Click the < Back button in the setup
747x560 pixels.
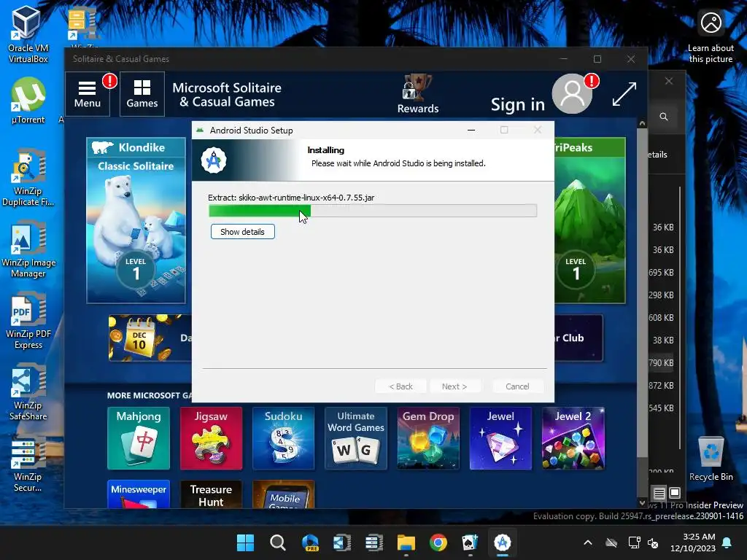tap(400, 386)
